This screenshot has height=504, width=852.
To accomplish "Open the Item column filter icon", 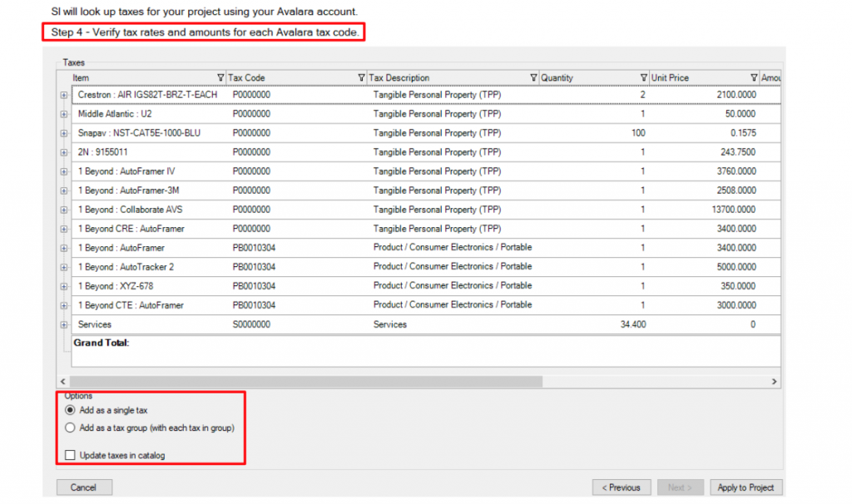I will pos(220,77).
